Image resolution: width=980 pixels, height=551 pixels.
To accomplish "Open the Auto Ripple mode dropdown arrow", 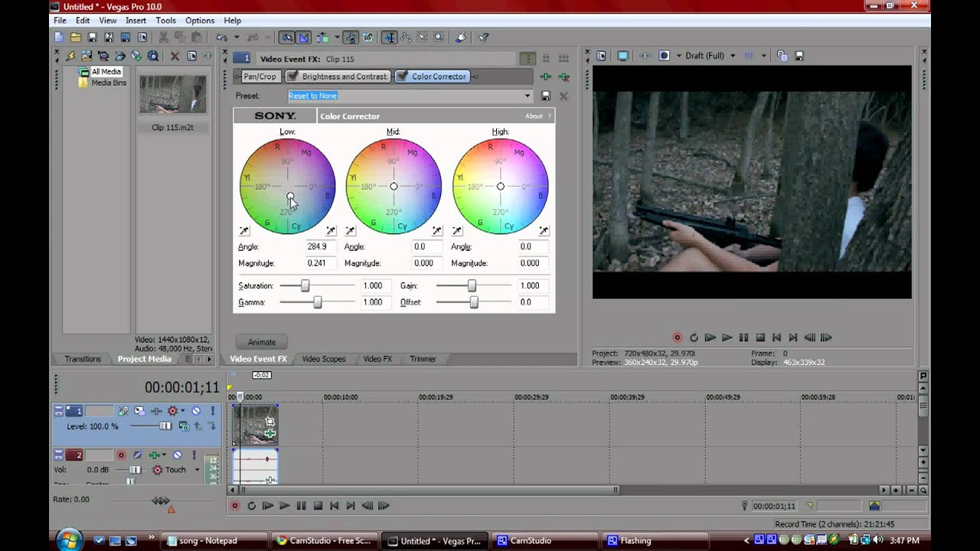I will 335,37.
